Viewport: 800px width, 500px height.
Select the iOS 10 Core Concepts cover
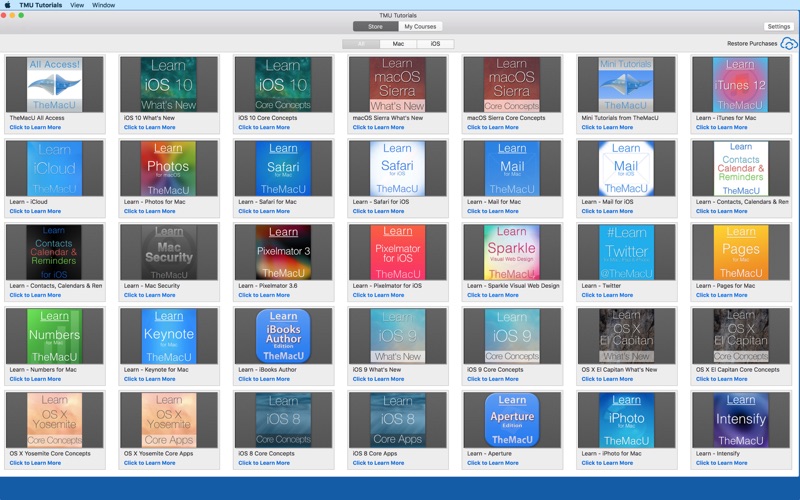(x=283, y=85)
